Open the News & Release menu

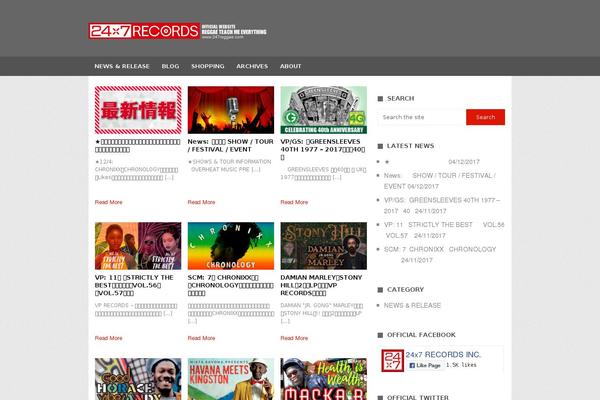122,66
